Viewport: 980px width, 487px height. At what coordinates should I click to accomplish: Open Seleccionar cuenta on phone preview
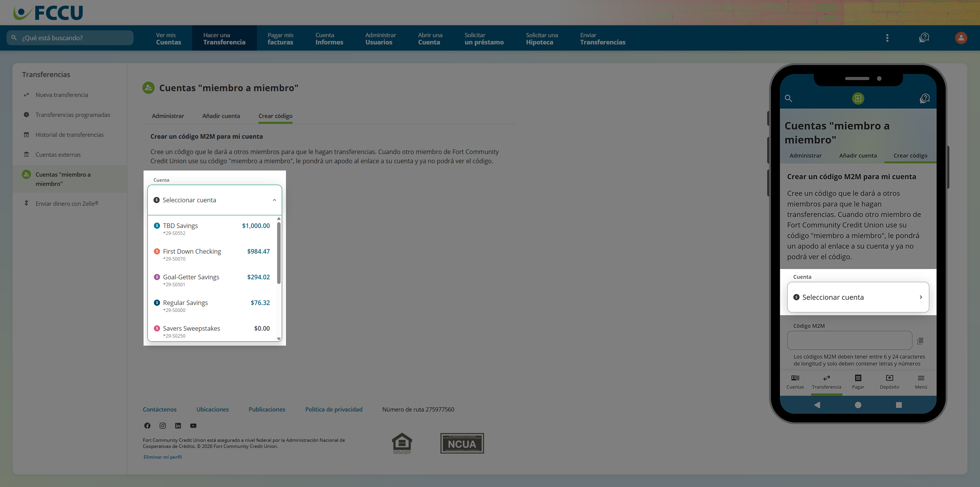[x=858, y=297]
